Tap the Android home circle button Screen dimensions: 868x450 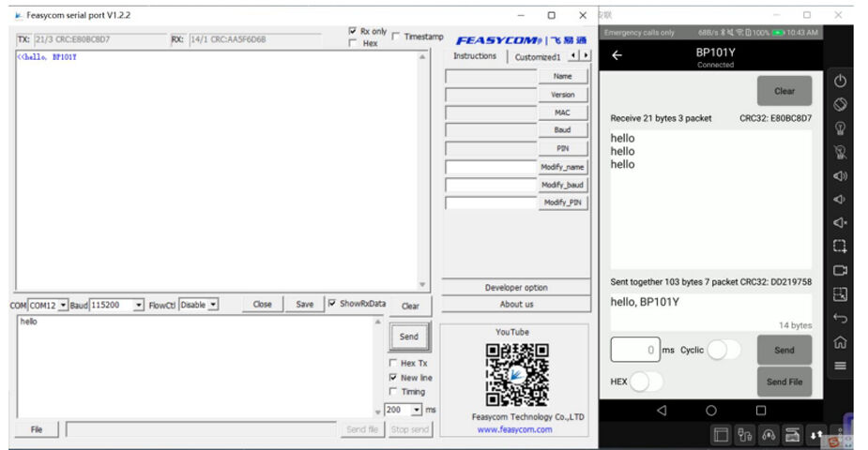(x=711, y=411)
